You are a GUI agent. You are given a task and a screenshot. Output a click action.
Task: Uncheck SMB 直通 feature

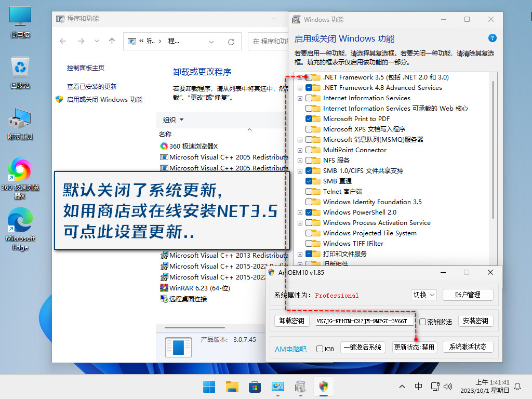coord(309,181)
